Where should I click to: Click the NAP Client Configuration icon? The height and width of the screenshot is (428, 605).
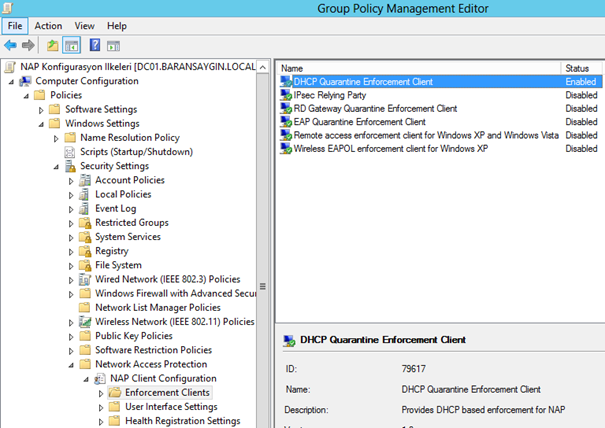100,379
